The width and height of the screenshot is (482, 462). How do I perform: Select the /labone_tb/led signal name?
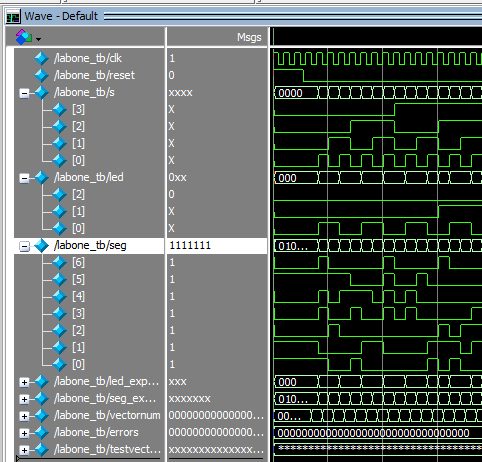(x=89, y=177)
